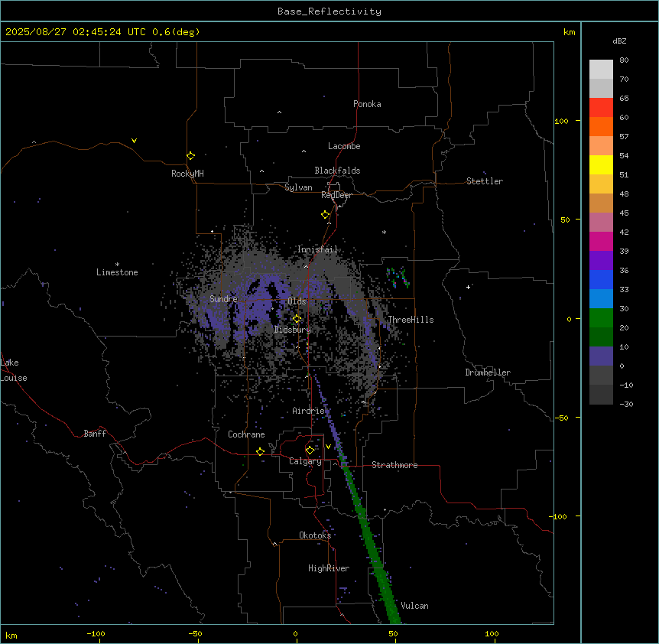The image size is (659, 644).
Task: Select the darkest gray -10 to -30 swatch
Action: coord(601,395)
